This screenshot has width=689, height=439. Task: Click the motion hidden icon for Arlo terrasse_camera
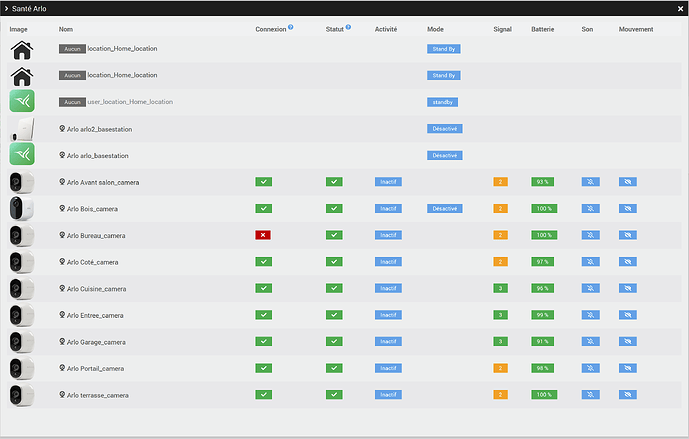coord(628,395)
